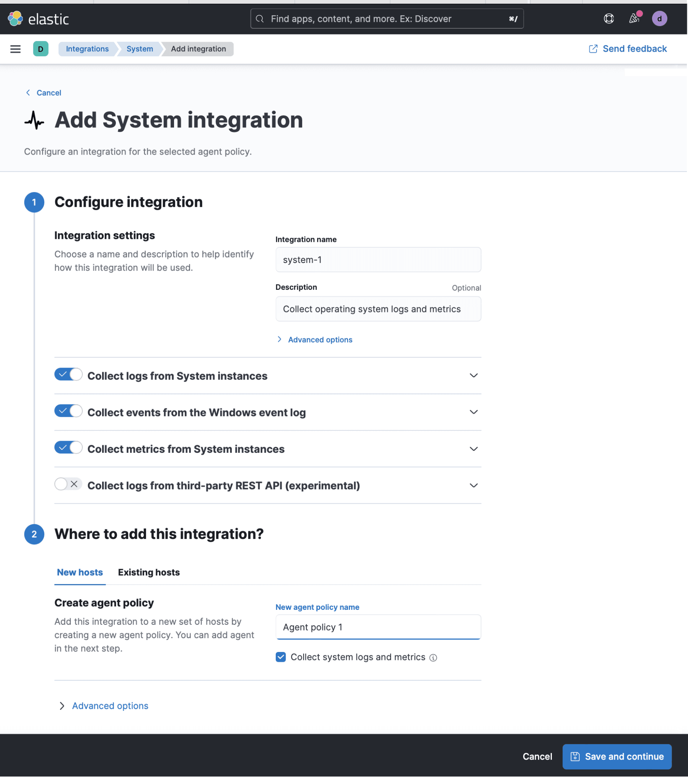Screen dimensions: 688x784
Task: Enable third-party REST API logs toggle
Action: (x=68, y=484)
